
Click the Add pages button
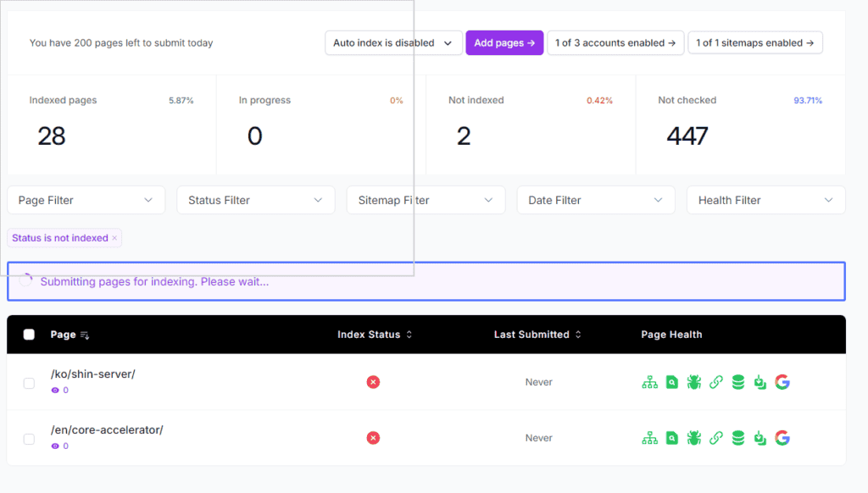[x=504, y=42]
